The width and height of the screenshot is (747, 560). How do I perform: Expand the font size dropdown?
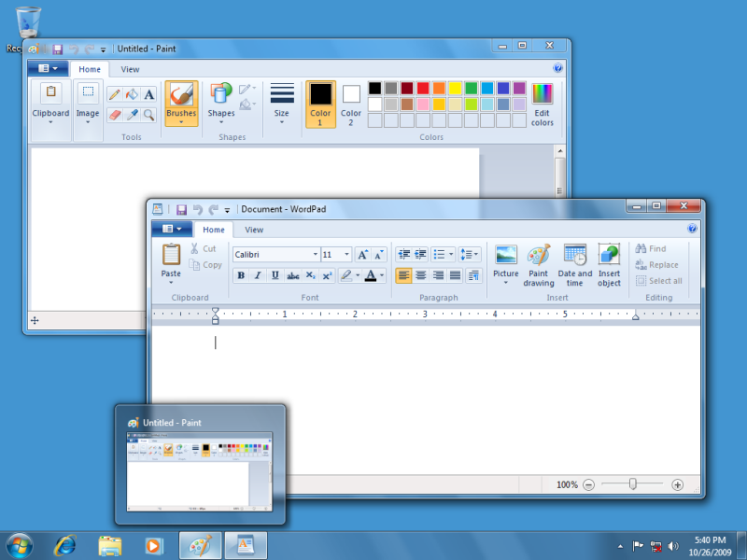coord(347,254)
